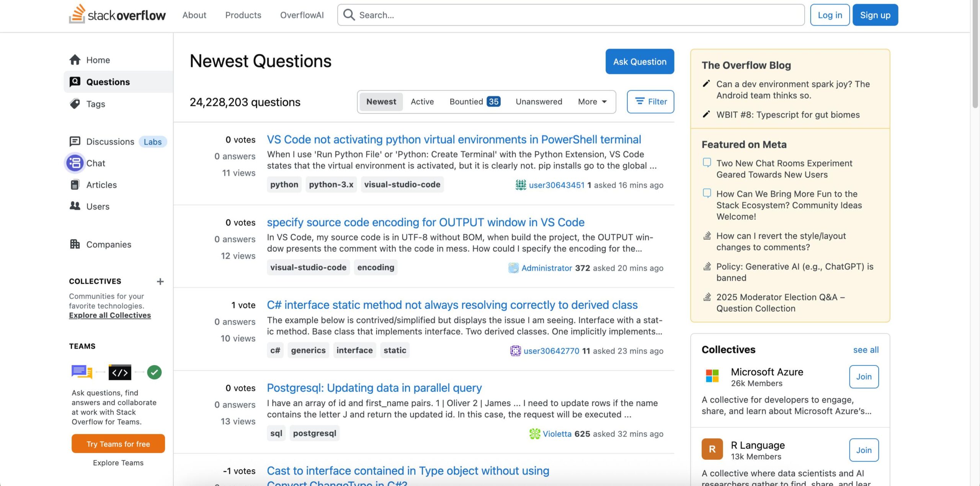Open C# interface static method question

click(x=452, y=305)
